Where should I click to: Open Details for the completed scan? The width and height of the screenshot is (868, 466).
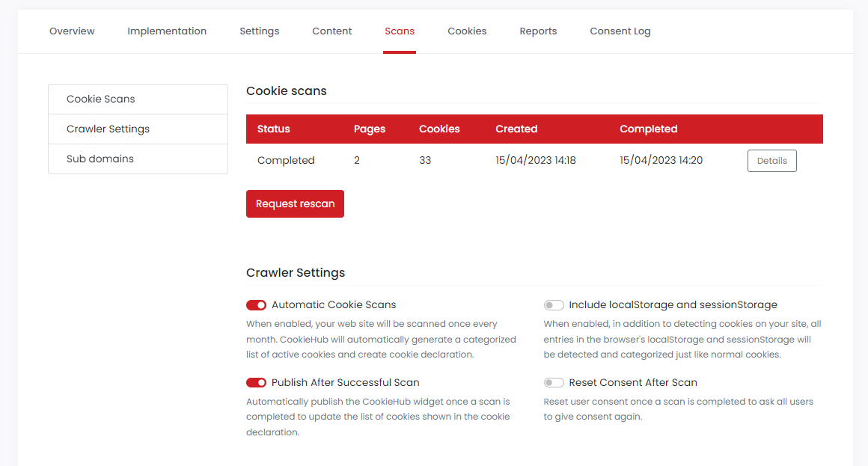click(771, 160)
